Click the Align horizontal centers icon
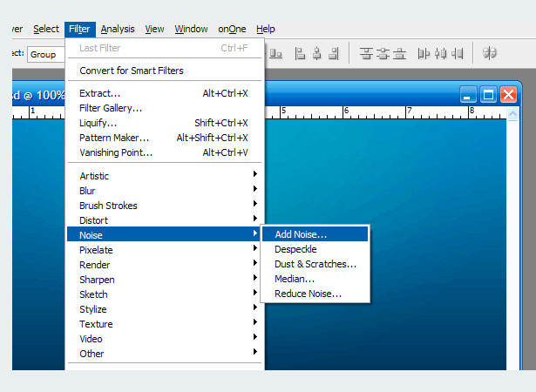 tap(317, 54)
